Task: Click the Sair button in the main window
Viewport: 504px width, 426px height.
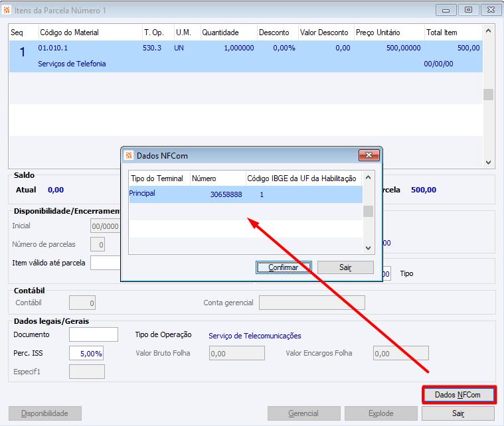Action: [x=458, y=413]
